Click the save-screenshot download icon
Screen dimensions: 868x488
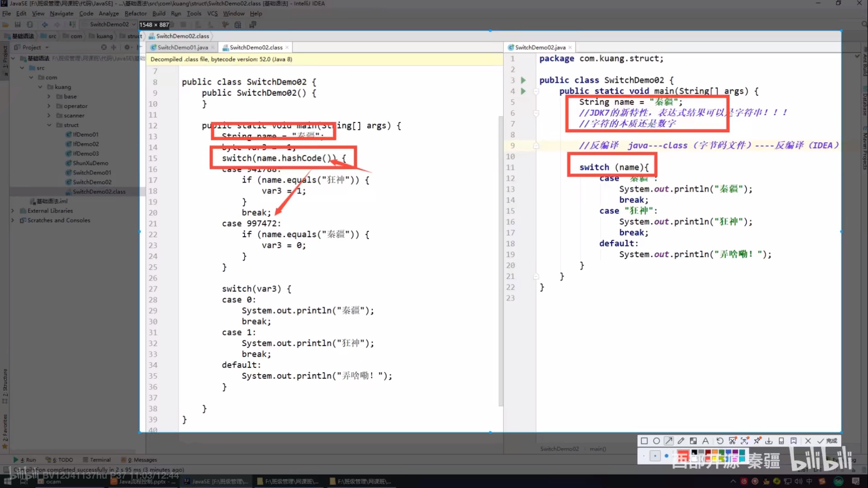click(769, 441)
